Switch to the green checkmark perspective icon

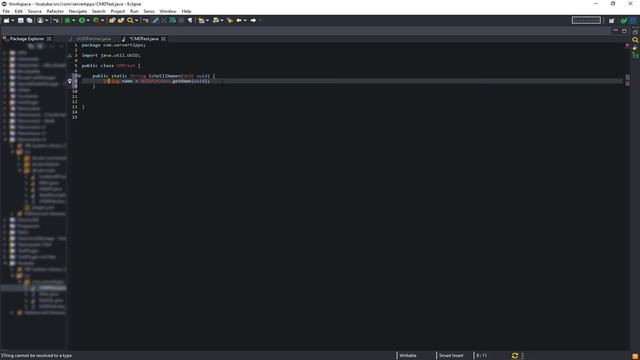[x=623, y=20]
